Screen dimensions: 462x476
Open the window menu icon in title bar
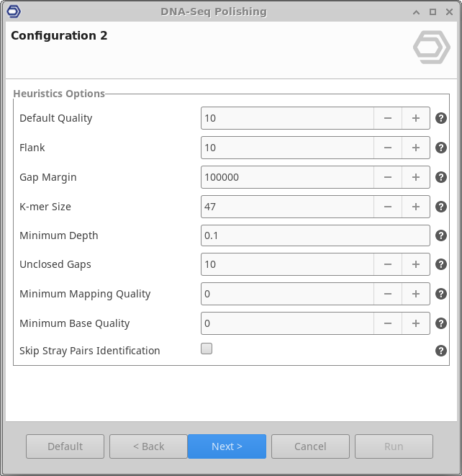[13, 12]
